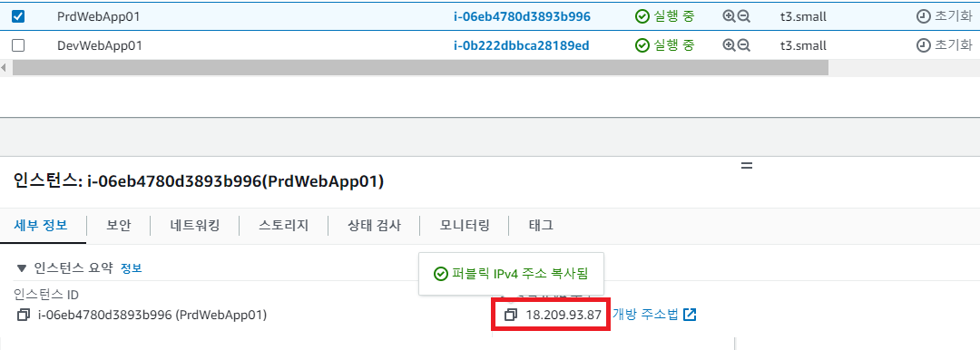Screen dimensions: 980x350
Task: Click 퍼블릭 IPv4 주소 복사됨 notification text
Action: [x=520, y=274]
